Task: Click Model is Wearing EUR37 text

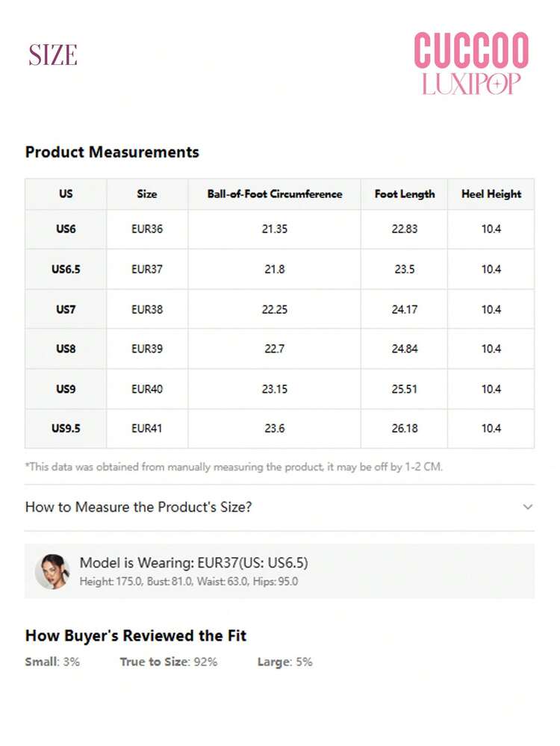Action: pos(193,563)
